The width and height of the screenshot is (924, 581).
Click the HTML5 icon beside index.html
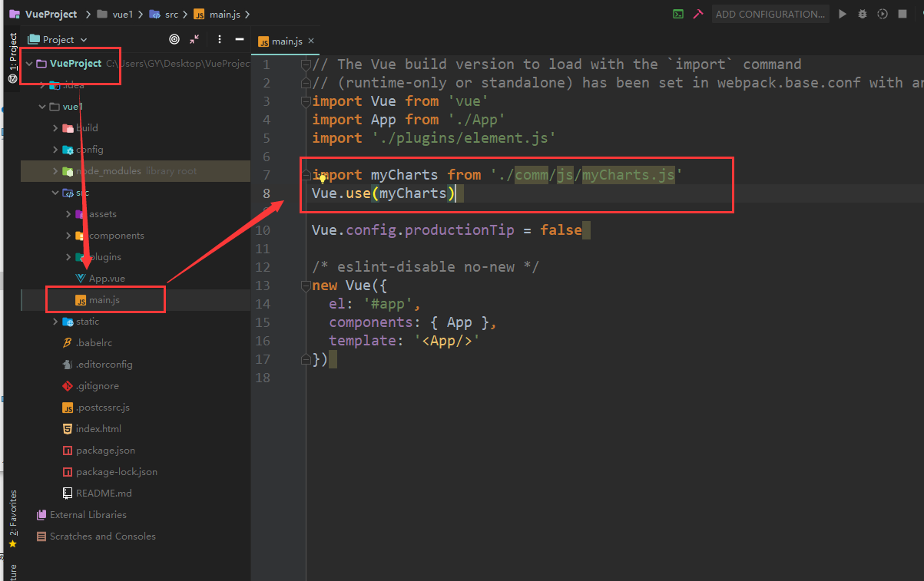pyautogui.click(x=68, y=429)
